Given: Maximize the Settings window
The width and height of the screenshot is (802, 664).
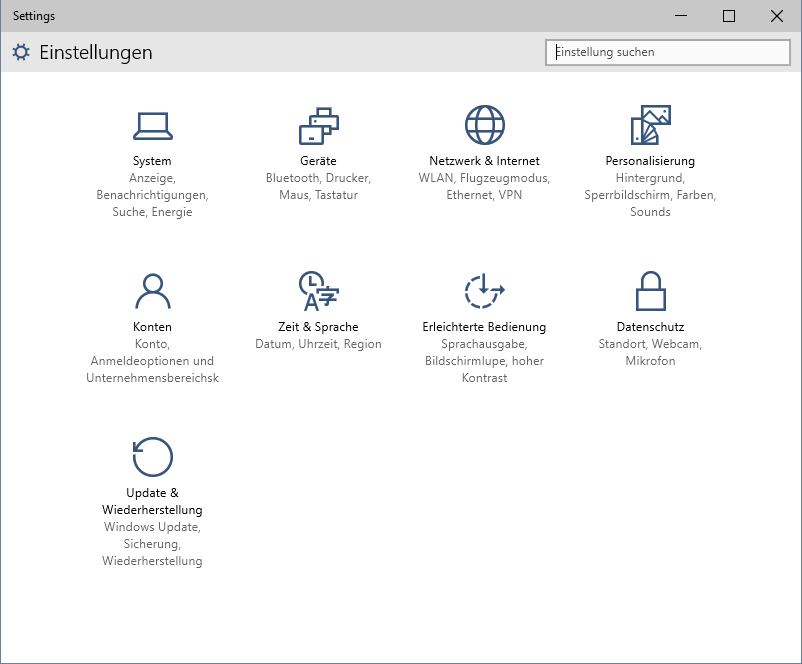Looking at the screenshot, I should click(729, 16).
